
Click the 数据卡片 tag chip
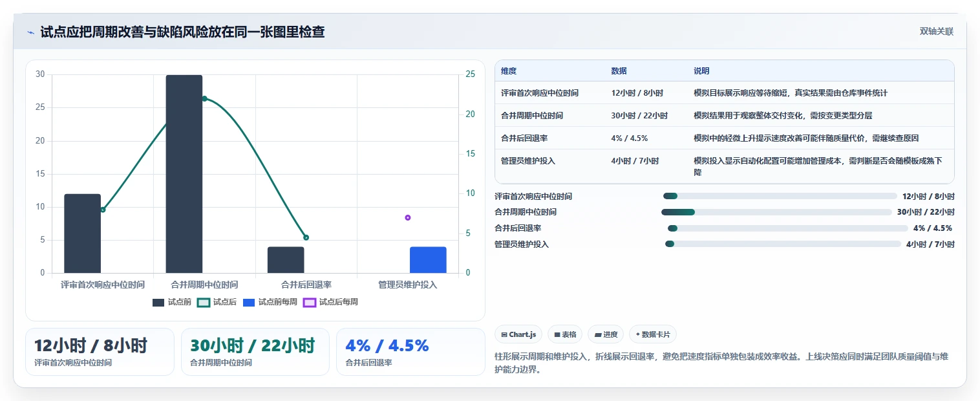tap(653, 334)
